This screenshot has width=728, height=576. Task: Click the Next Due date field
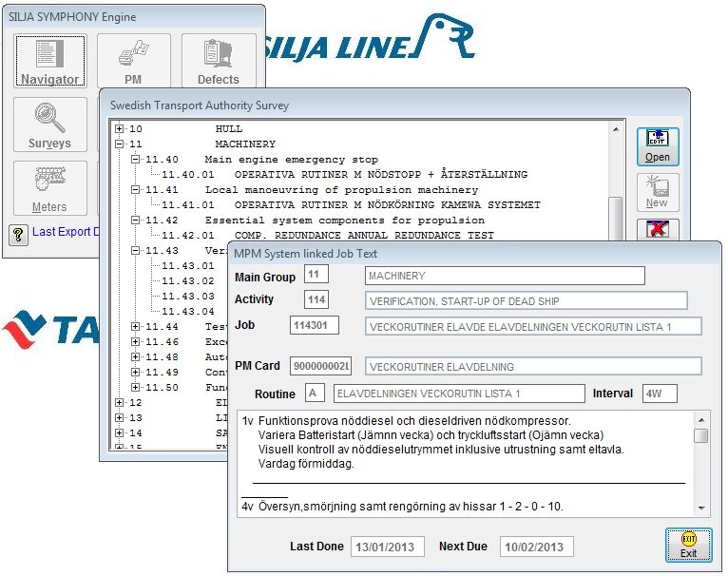tap(537, 547)
